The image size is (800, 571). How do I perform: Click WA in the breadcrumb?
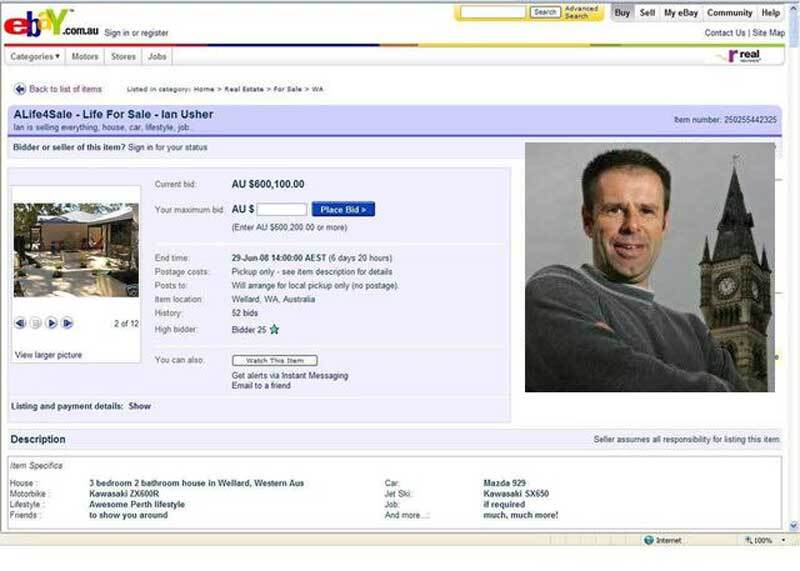click(x=317, y=89)
